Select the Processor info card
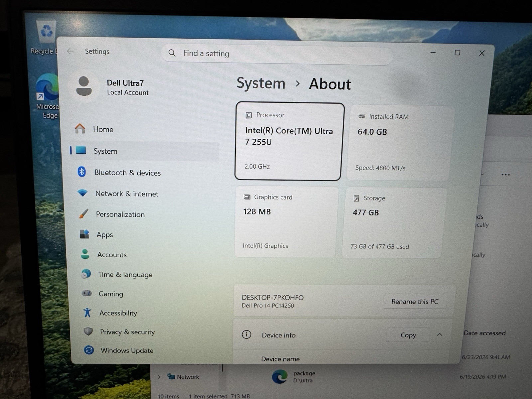This screenshot has height=399, width=532. coord(289,141)
